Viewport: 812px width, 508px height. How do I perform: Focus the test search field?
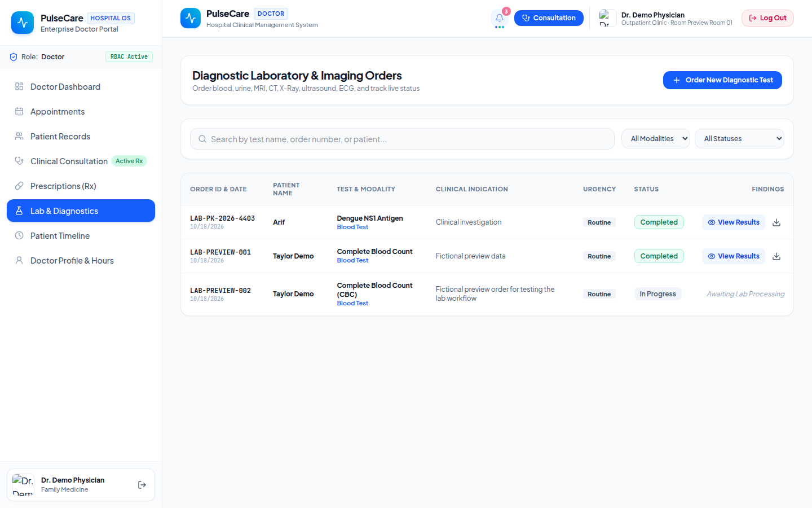402,139
